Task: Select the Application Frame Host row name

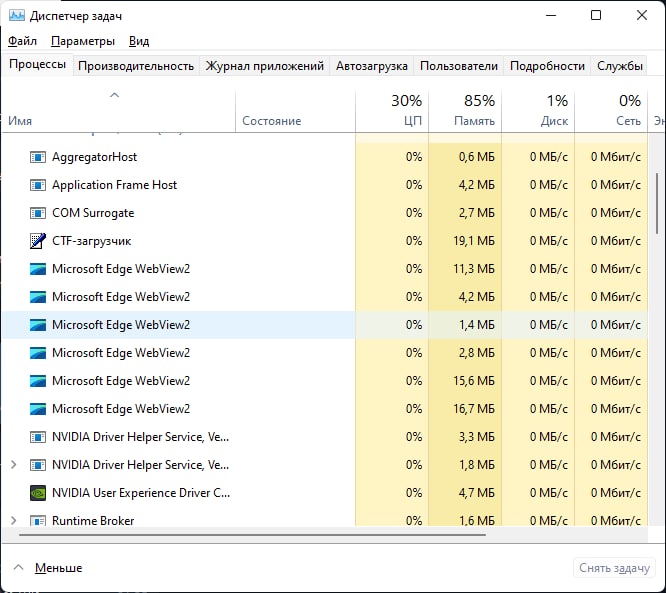Action: (x=114, y=185)
